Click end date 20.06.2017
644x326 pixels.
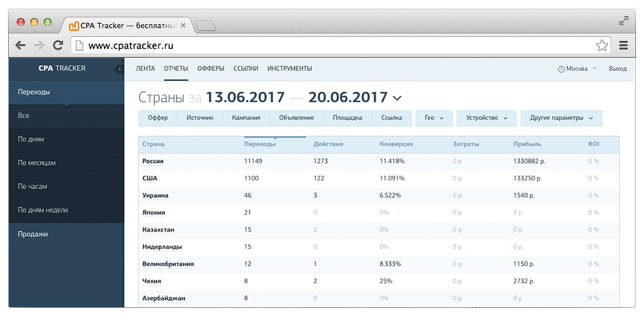coord(348,97)
